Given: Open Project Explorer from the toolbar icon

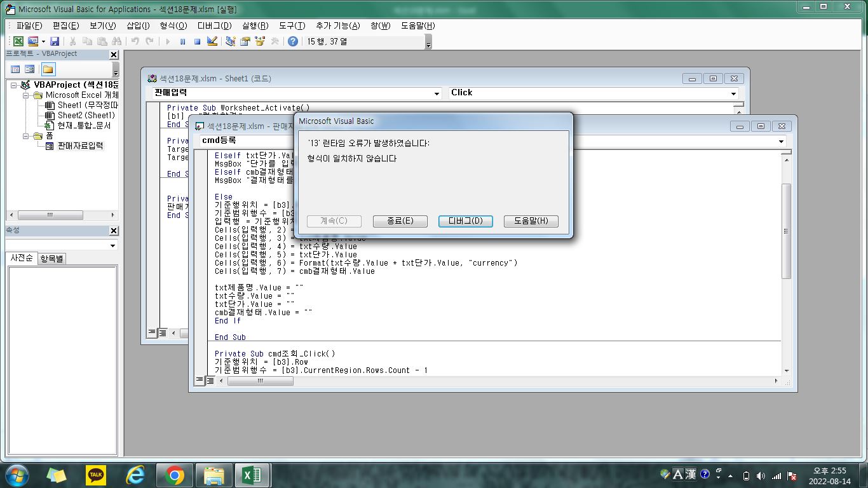Looking at the screenshot, I should [x=231, y=41].
